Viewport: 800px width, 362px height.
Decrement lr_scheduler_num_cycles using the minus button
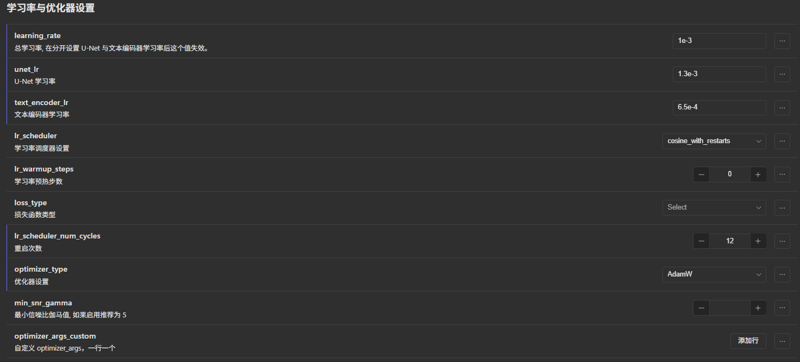[701, 241]
